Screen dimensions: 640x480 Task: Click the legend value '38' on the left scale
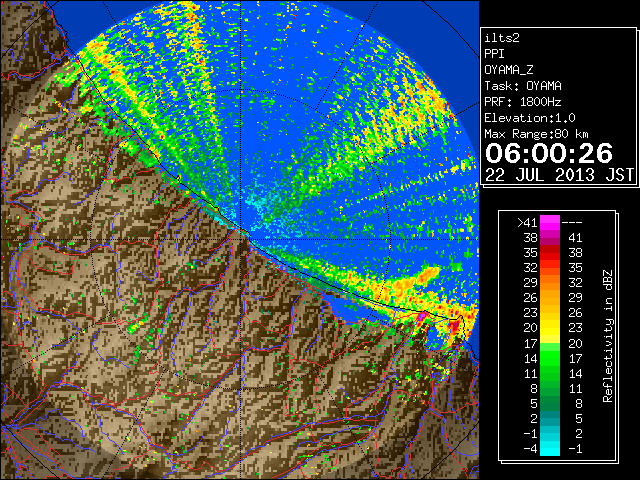click(531, 238)
